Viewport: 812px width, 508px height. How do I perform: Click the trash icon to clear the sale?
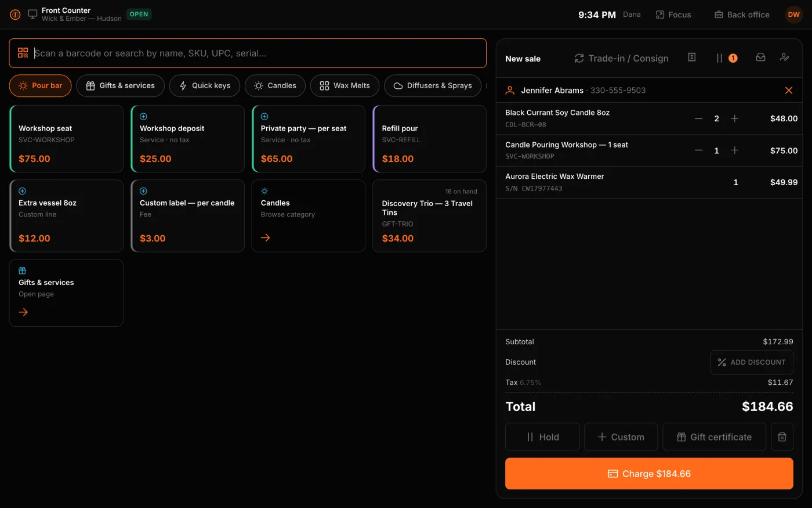click(x=782, y=437)
